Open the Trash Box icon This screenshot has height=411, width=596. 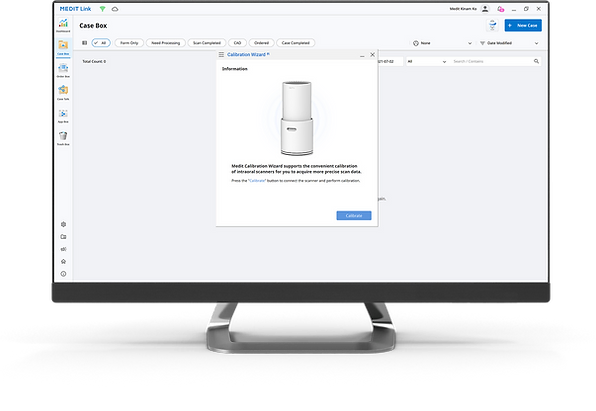[x=63, y=138]
